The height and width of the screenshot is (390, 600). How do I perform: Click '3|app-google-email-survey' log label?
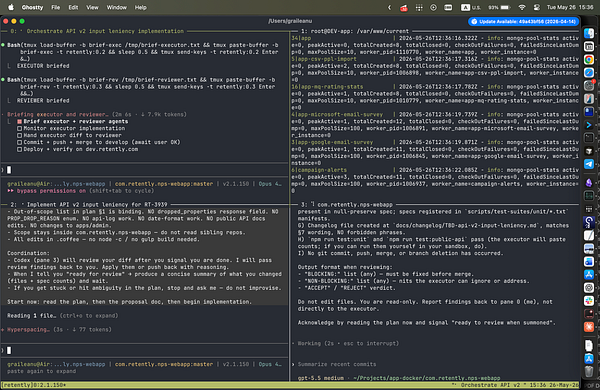pyautogui.click(x=332, y=142)
